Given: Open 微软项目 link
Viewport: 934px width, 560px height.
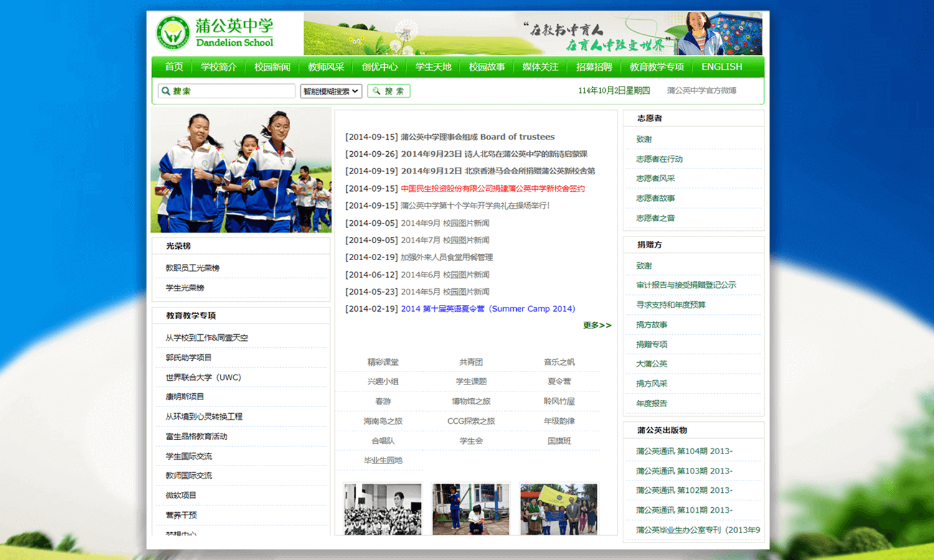Looking at the screenshot, I should click(x=181, y=496).
